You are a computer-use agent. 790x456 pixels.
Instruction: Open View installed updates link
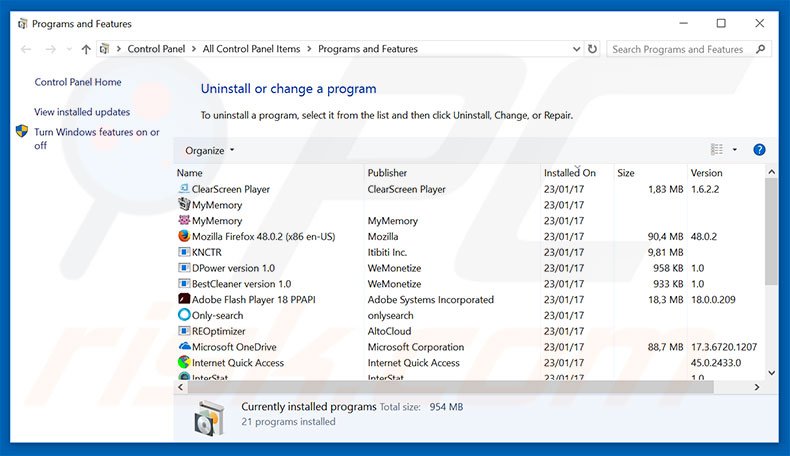pyautogui.click(x=82, y=112)
